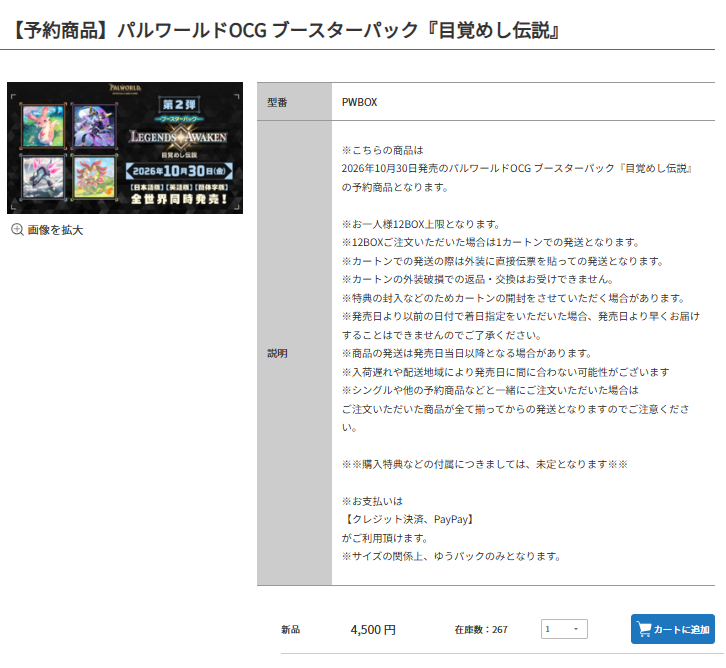Click the line ※シングルや他の予約商品などと一緒に
The image size is (726, 668).
[490, 390]
